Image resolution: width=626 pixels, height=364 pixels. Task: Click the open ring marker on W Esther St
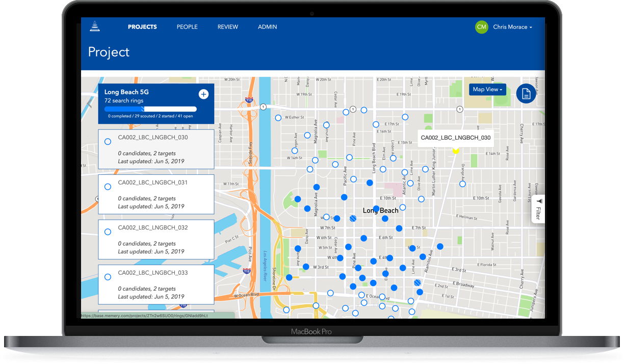coord(278,118)
